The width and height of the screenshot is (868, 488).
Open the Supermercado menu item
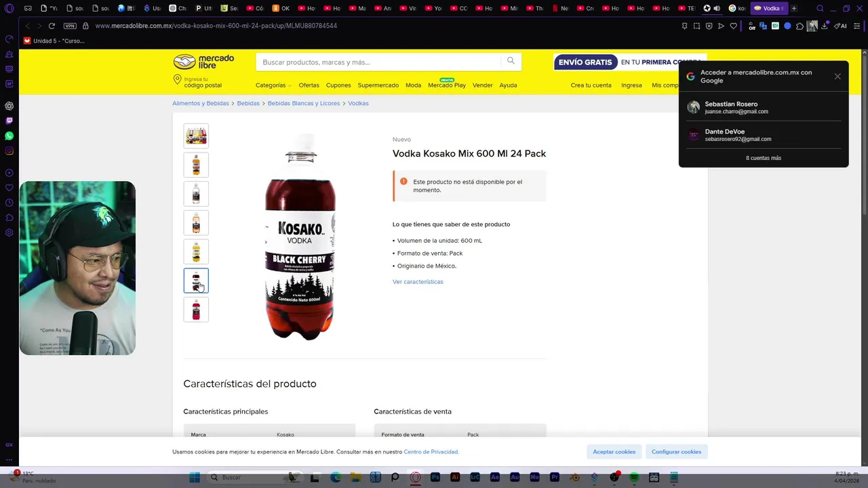(378, 85)
